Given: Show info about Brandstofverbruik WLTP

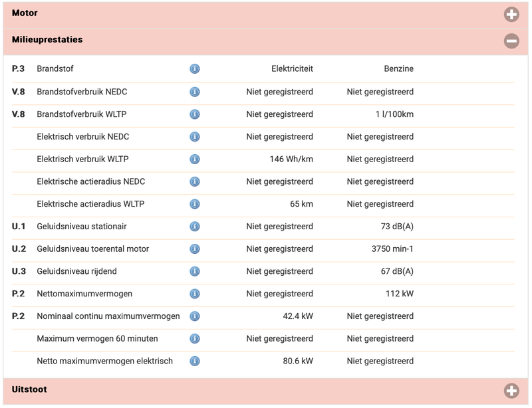Looking at the screenshot, I should tap(195, 114).
